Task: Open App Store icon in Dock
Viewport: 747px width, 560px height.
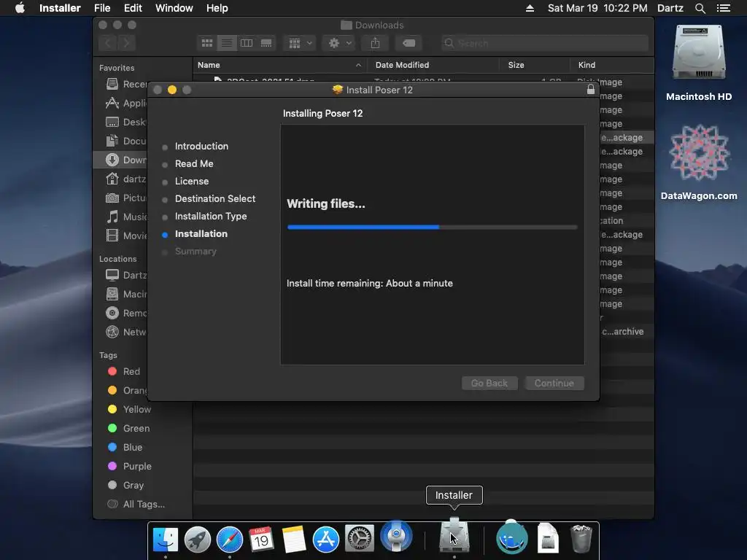Action: (326, 539)
